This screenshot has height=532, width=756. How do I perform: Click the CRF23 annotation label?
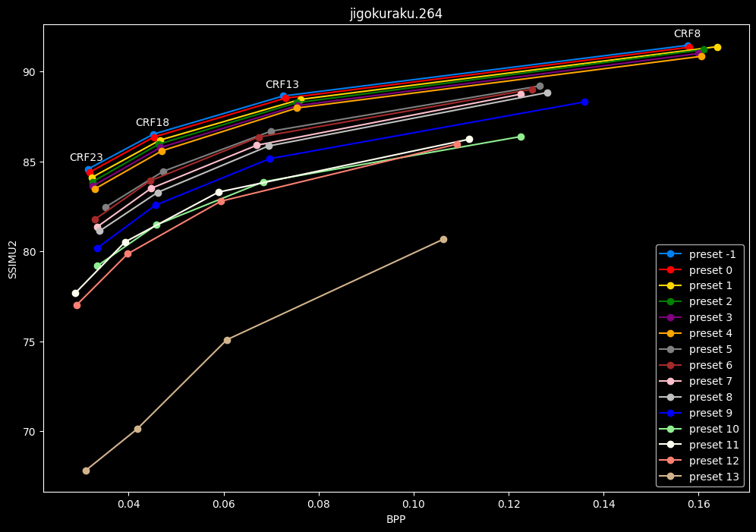(x=87, y=158)
